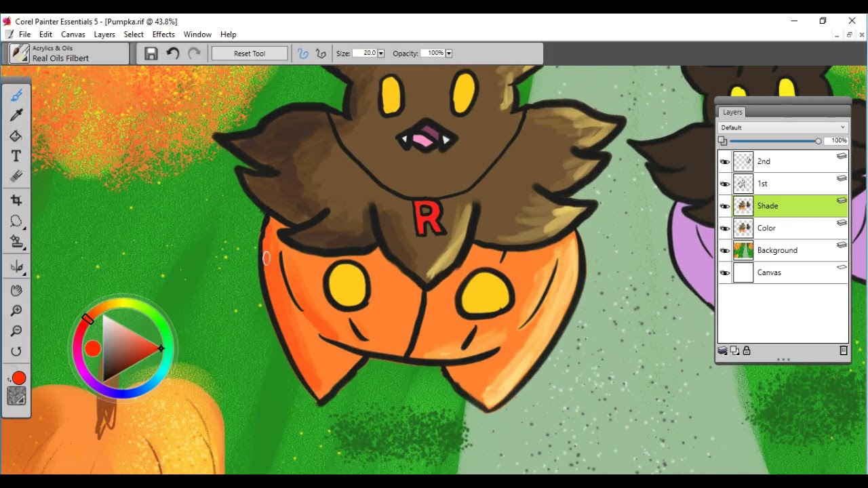This screenshot has width=868, height=488.
Task: Select the Rotate Page tool
Action: click(x=16, y=351)
